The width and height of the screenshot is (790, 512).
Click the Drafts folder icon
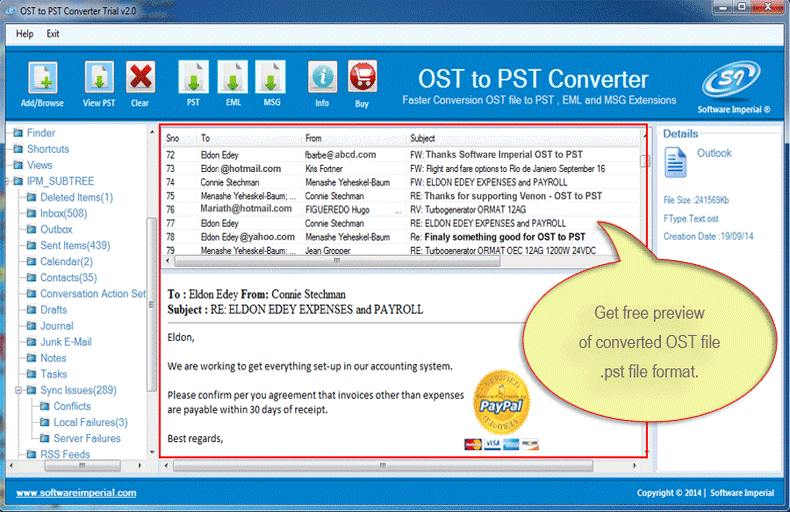coord(31,309)
